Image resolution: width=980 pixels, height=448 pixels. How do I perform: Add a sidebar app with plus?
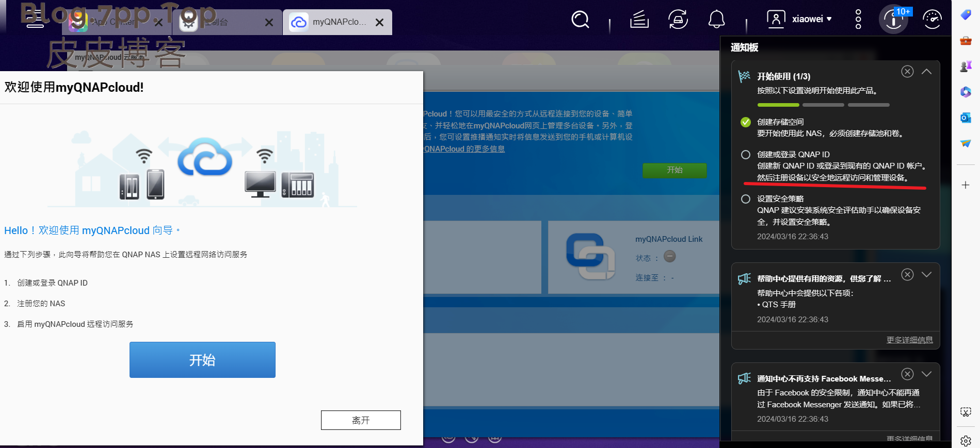[966, 185]
